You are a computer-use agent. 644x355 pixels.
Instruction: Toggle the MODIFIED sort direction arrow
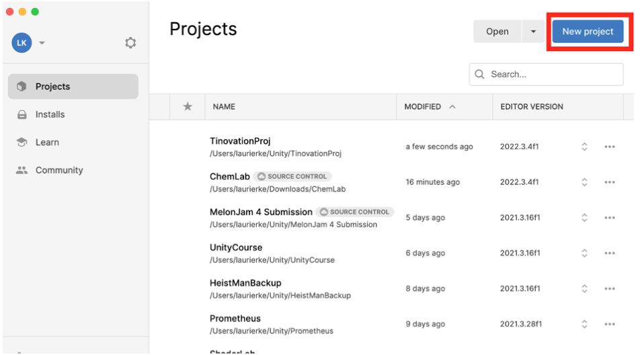coord(452,107)
